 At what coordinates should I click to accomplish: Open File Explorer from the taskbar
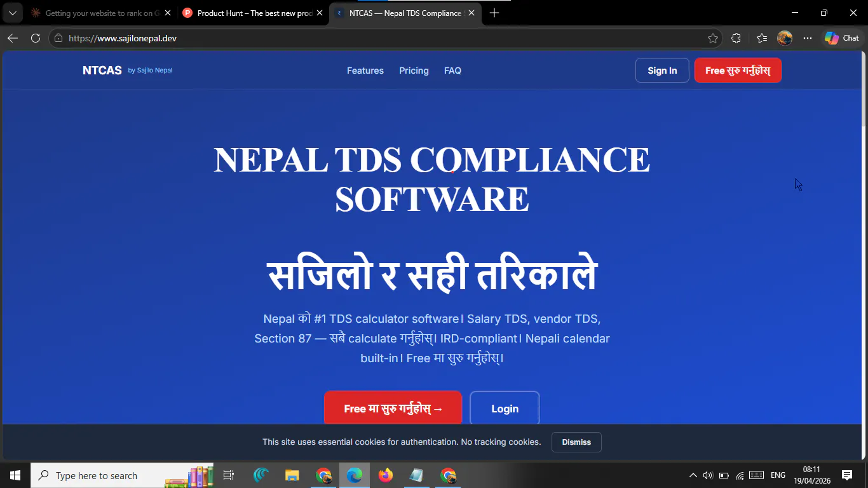tap(292, 475)
